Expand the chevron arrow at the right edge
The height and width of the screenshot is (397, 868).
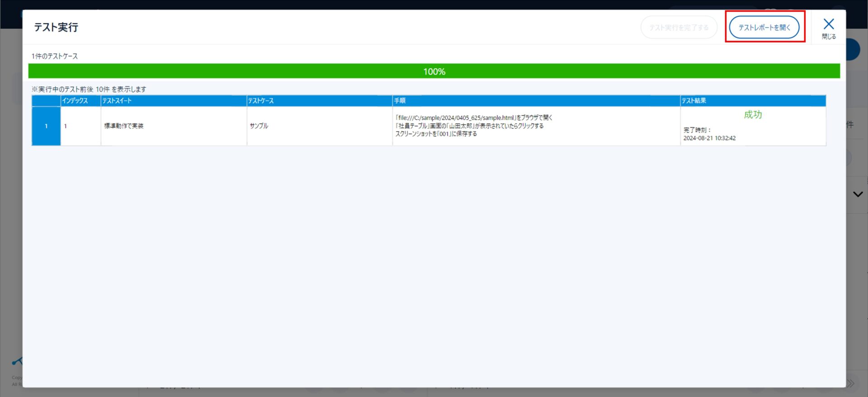click(858, 194)
